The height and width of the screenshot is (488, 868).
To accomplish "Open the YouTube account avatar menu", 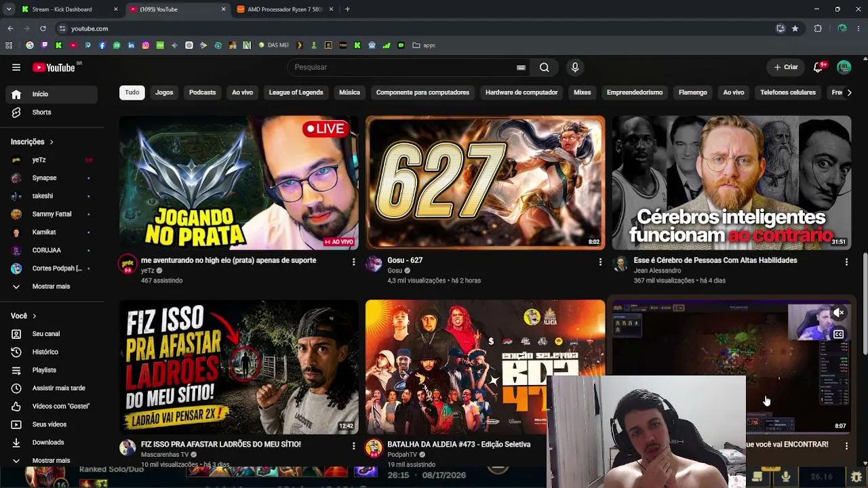I will click(844, 67).
